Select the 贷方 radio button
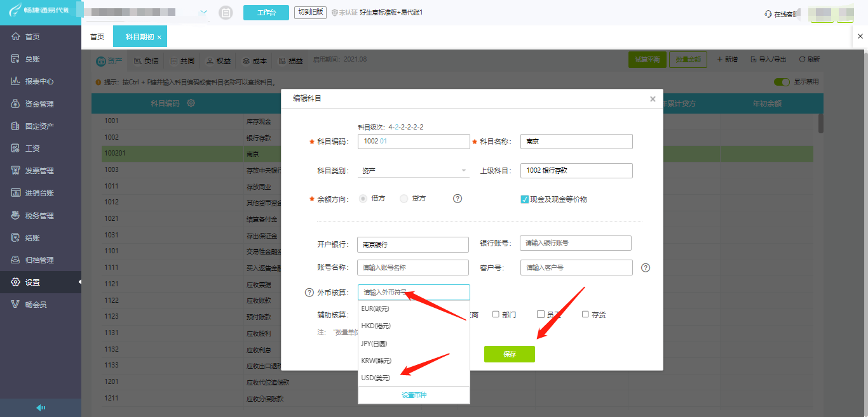Image resolution: width=868 pixels, height=417 pixels. (403, 199)
